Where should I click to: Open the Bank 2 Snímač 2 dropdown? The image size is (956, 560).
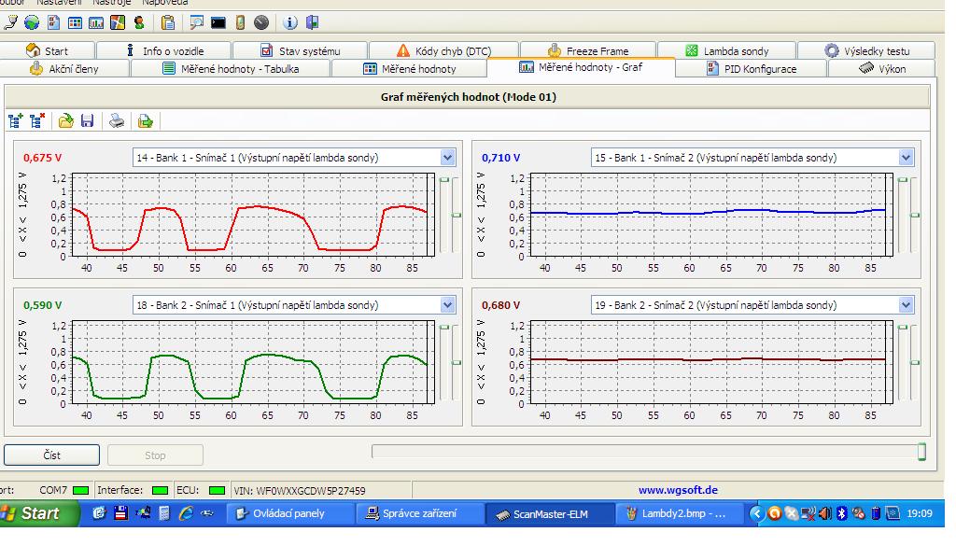point(906,305)
